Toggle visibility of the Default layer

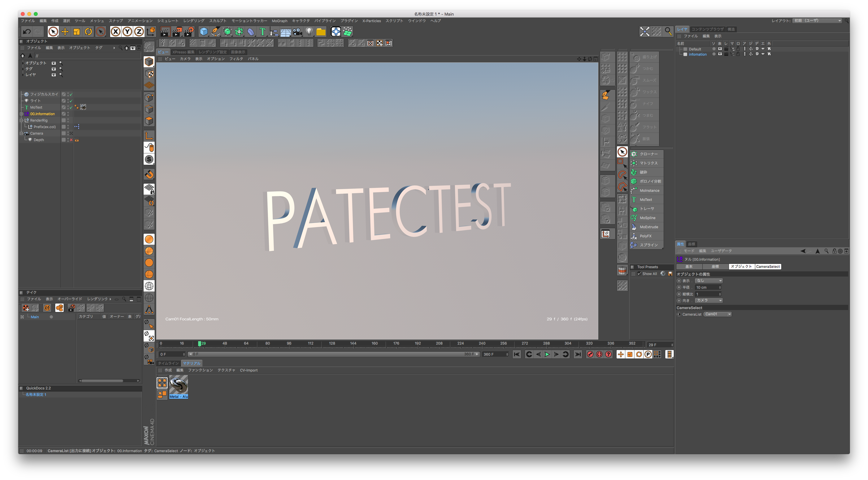pos(720,49)
